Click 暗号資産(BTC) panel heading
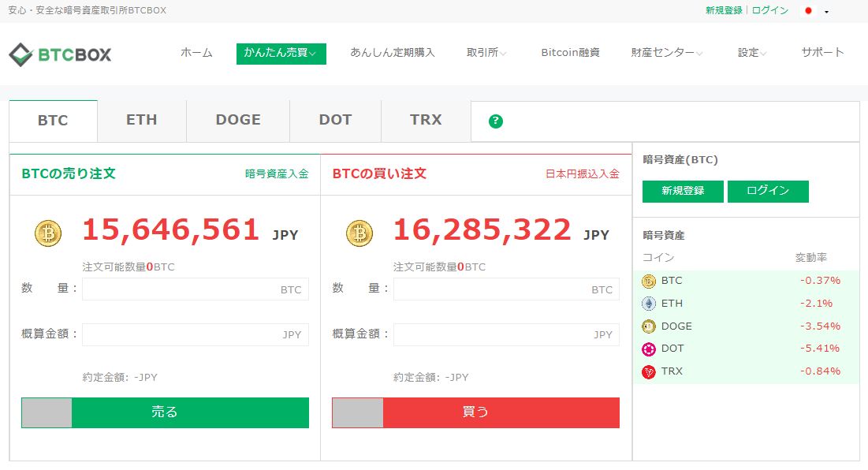868x470 pixels. pyautogui.click(x=680, y=159)
